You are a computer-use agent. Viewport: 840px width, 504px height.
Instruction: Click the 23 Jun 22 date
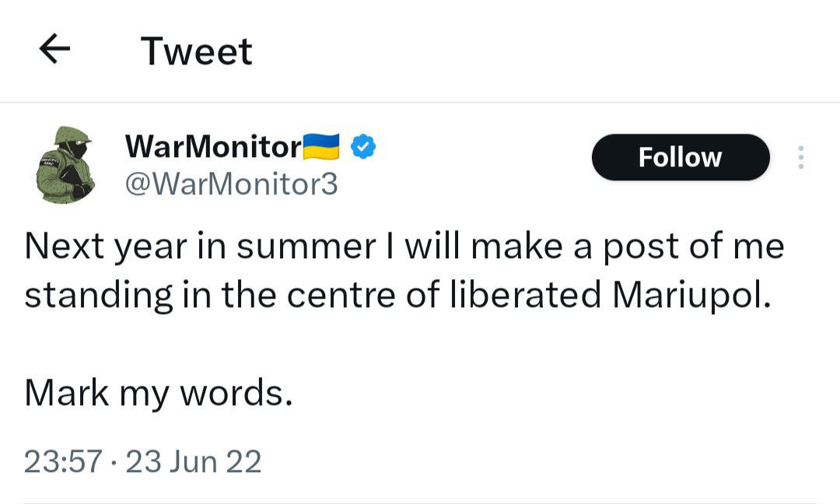tap(194, 461)
